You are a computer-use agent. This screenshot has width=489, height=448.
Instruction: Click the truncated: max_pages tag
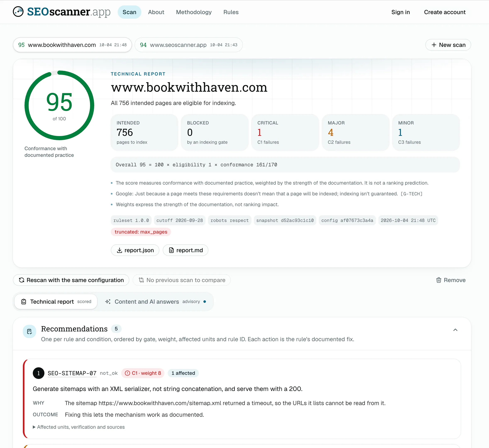coord(141,232)
